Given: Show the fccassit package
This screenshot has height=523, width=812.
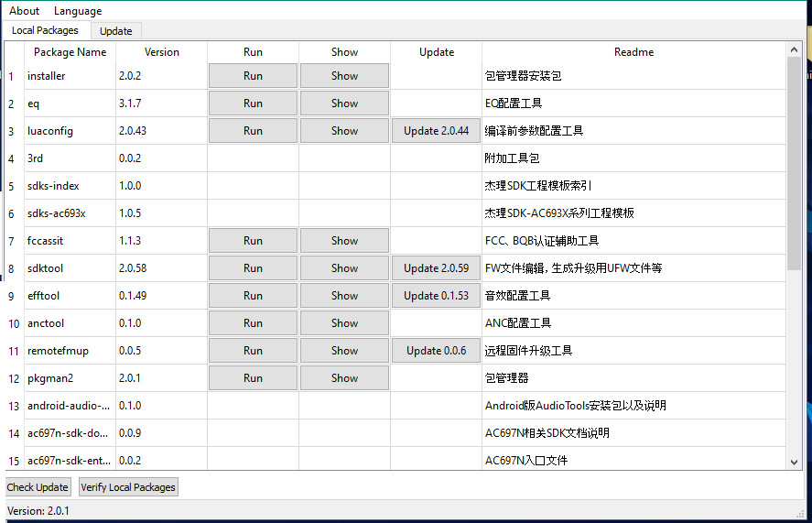Looking at the screenshot, I should click(344, 241).
